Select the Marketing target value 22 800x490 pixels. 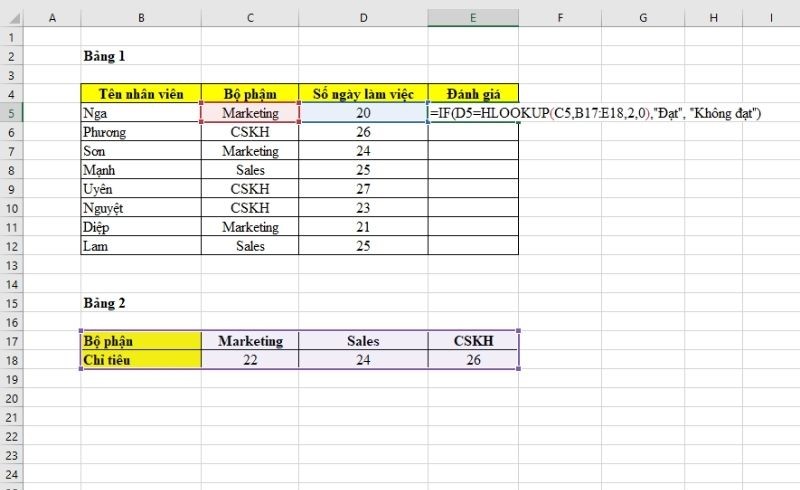click(250, 359)
